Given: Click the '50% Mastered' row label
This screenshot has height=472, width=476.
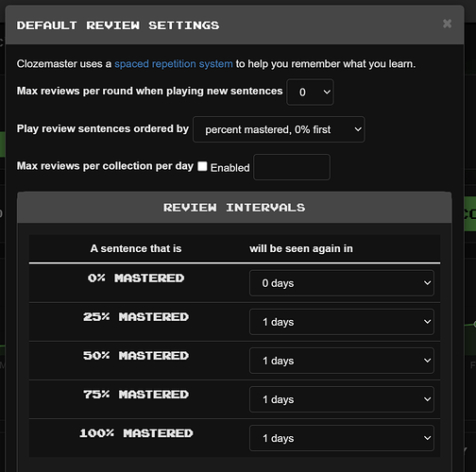Looking at the screenshot, I should 136,356.
